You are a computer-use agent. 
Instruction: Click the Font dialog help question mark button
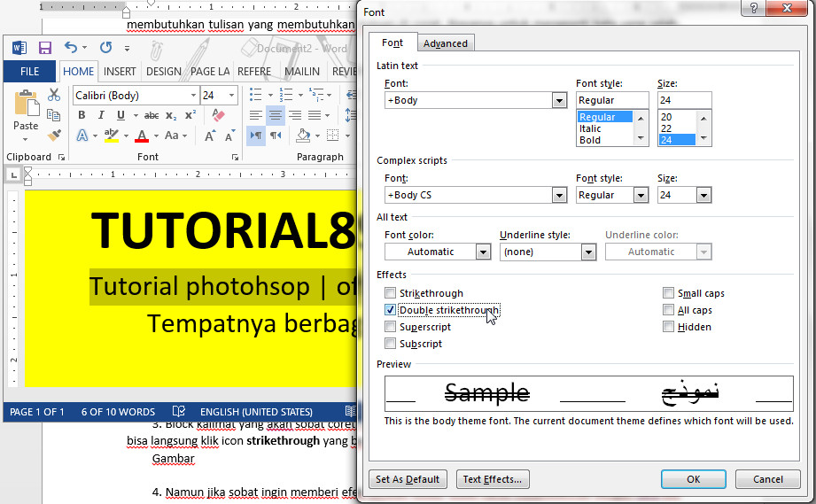[x=754, y=8]
